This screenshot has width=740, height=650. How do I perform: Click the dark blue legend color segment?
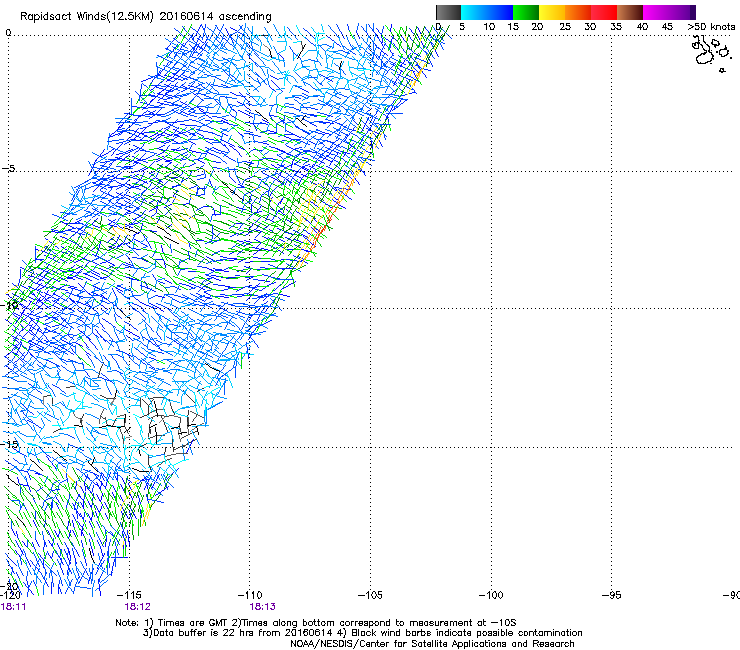coord(500,12)
